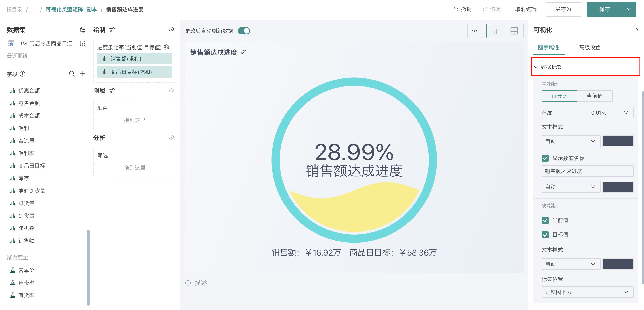The image size is (644, 310).
Task: Collapse the 数据标签 section
Action: (536, 67)
